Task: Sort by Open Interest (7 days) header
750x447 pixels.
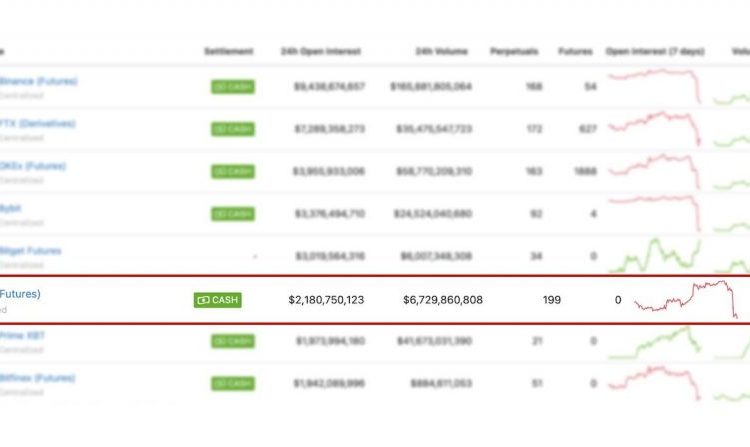Action: (655, 51)
